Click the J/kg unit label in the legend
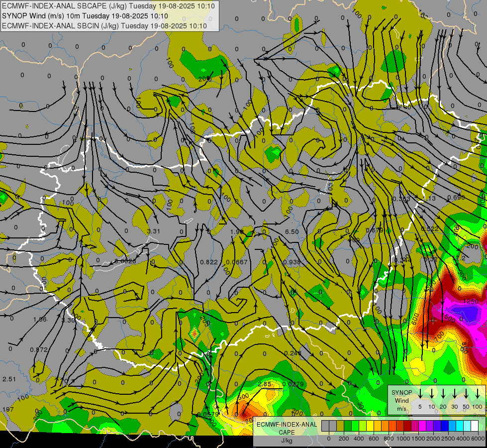The image size is (487, 448). click(287, 441)
